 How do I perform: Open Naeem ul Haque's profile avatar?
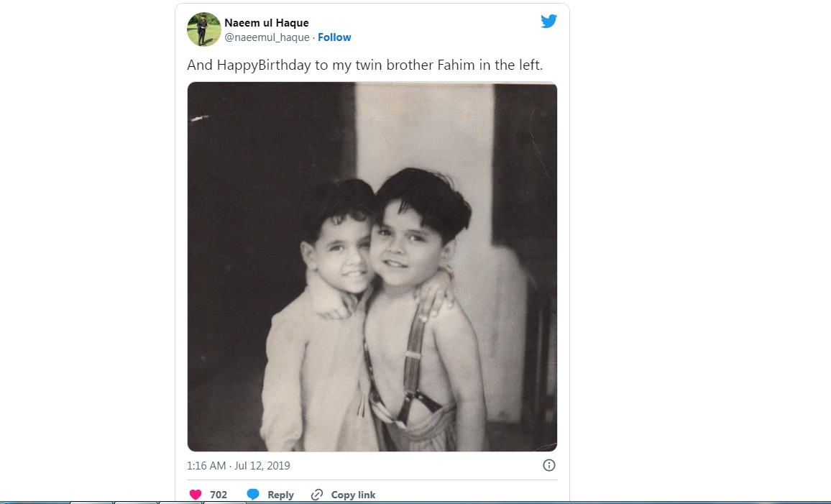coord(203,29)
